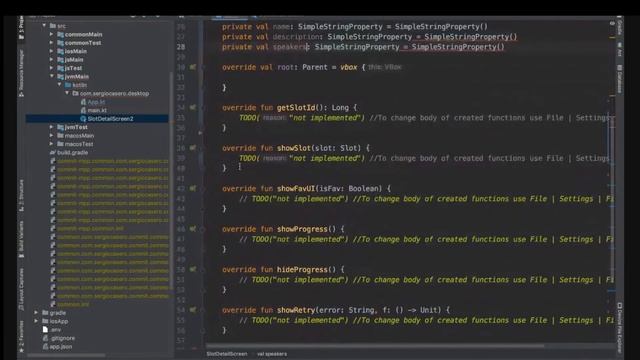Open the .gitignore file
Screen dimensions: 640x360
[x=62, y=338]
